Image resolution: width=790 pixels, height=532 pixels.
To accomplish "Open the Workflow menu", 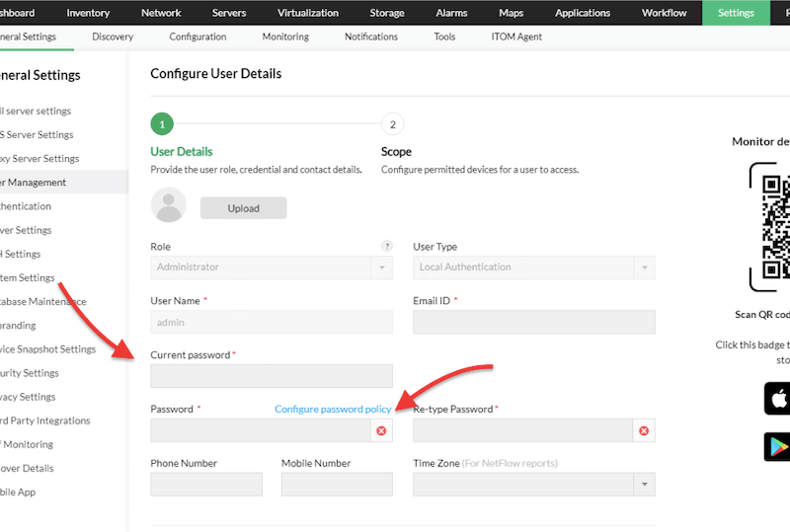I will (664, 13).
